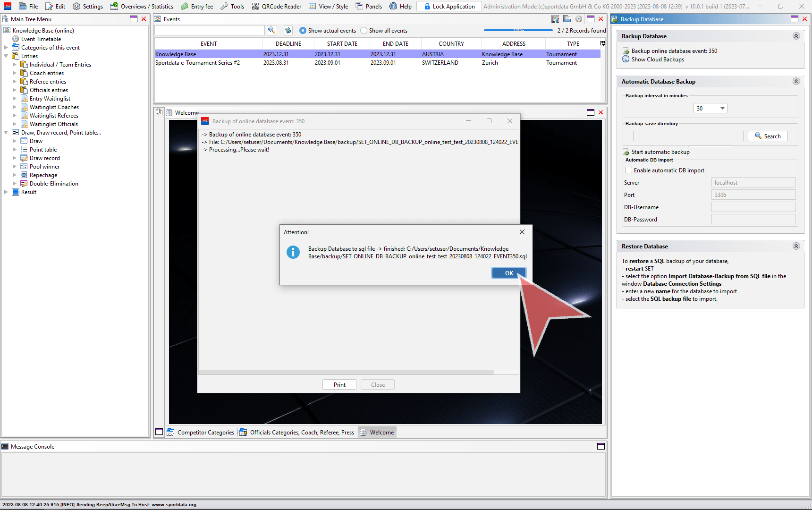Click the search magnifier icon in Events

tap(271, 30)
